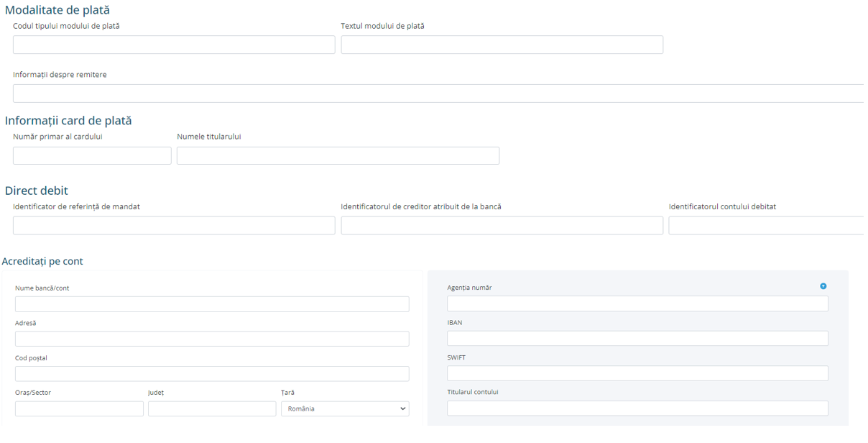Focus the Nume bancă/cont field
This screenshot has height=443, width=868.
click(x=212, y=304)
